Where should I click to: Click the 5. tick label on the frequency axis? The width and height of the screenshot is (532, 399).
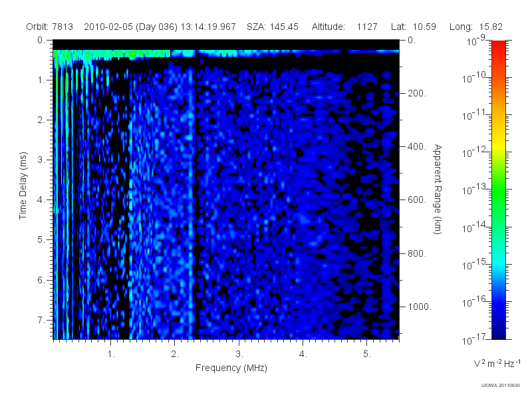[x=367, y=354]
